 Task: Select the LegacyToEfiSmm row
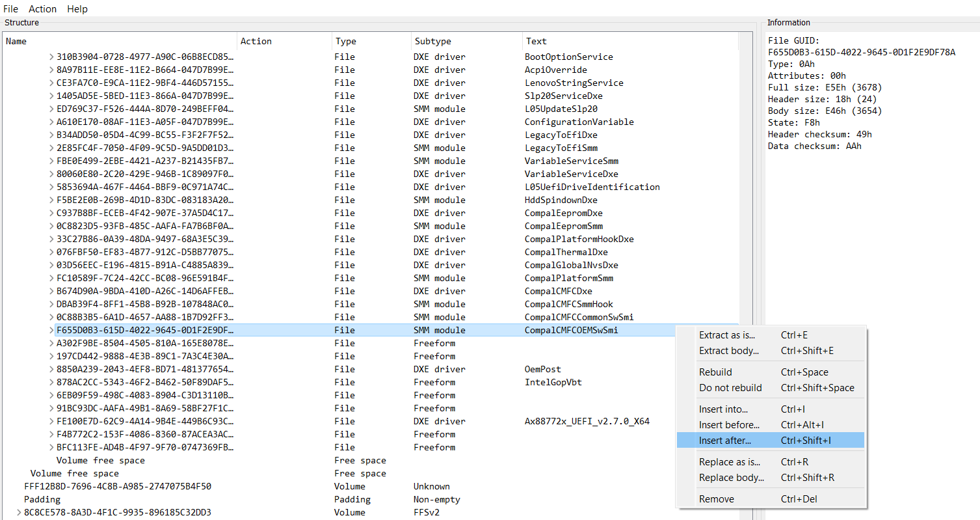(x=371, y=148)
